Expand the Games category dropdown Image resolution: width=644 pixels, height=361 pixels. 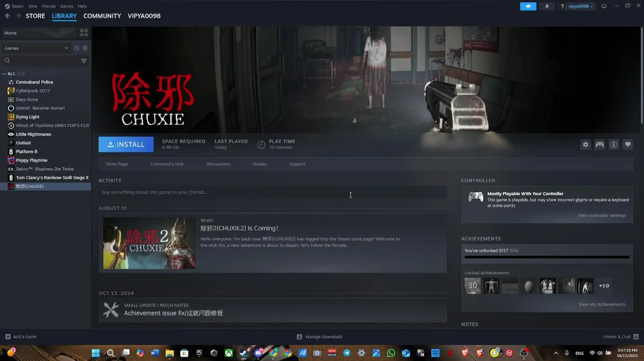point(36,48)
